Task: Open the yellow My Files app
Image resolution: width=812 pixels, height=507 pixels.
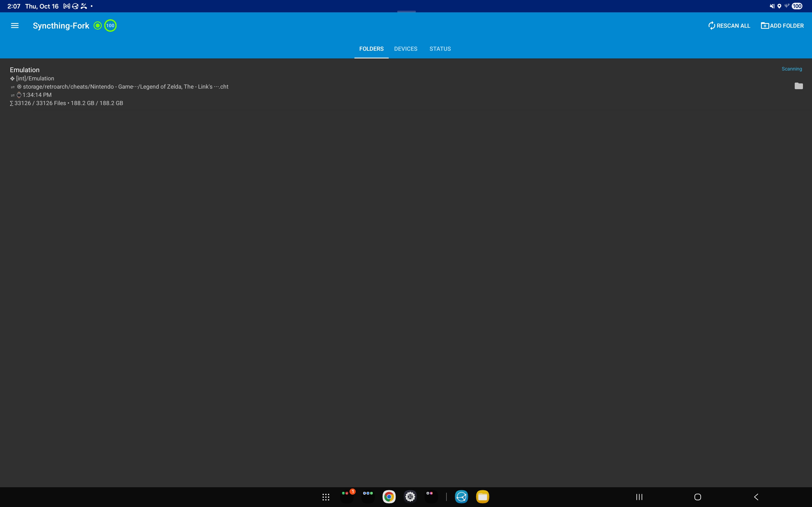Action: coord(483,497)
